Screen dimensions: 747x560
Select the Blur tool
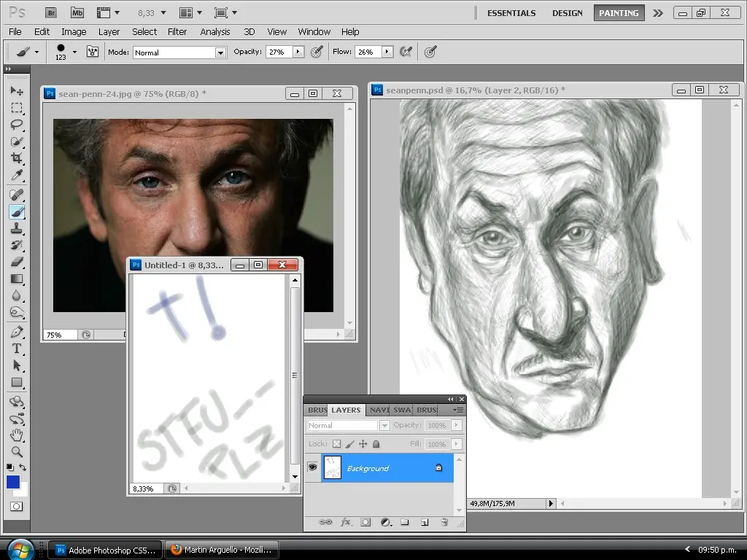(17, 296)
